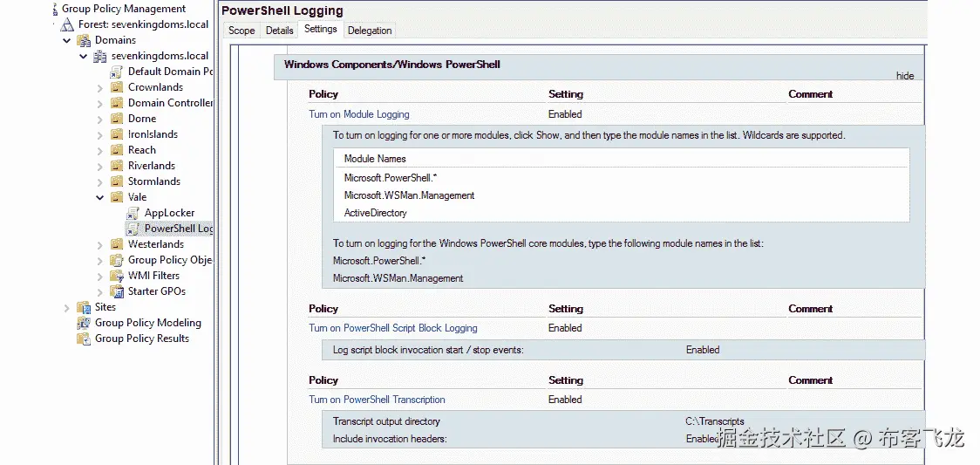Select the AppLocker policy label

(x=169, y=213)
